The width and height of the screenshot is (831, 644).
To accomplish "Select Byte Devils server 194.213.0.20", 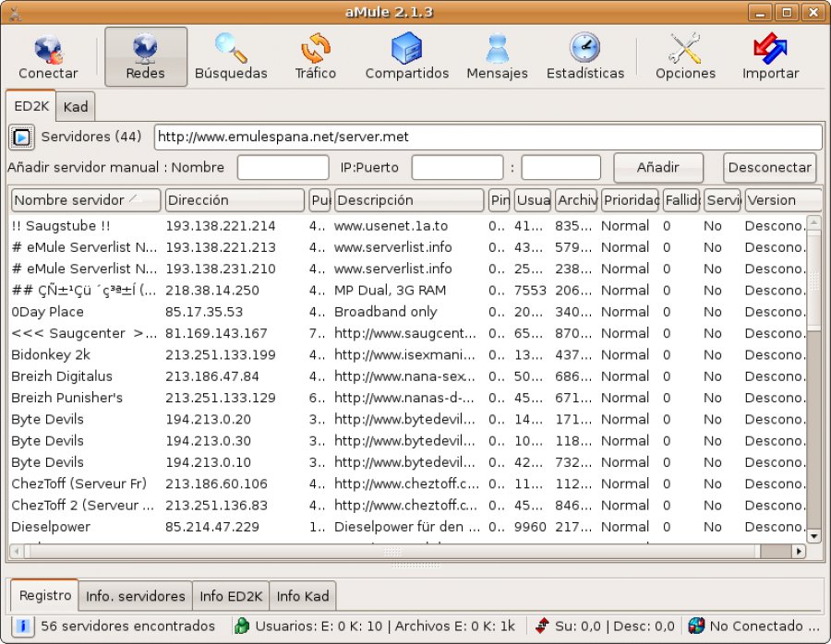I will pyautogui.click(x=408, y=420).
